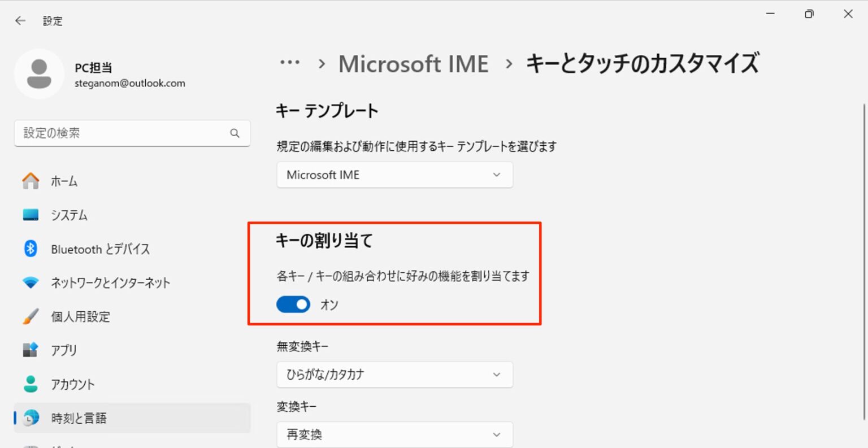Screen dimensions: 868x448
Task: Open the ホーム section in the sidebar
Action: (x=63, y=181)
